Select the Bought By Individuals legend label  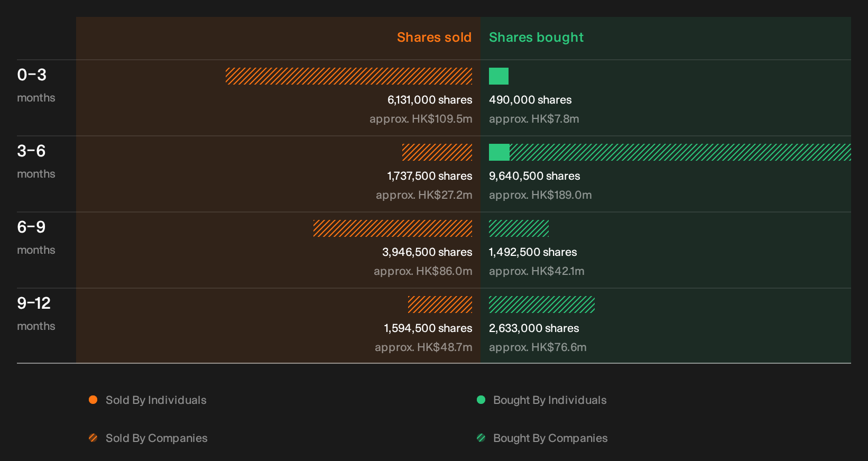550,400
